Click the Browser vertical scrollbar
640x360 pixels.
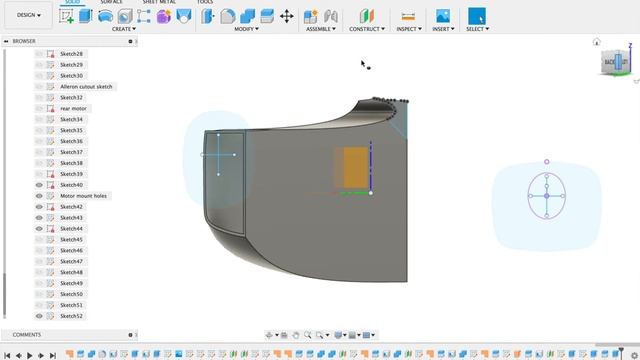point(4,295)
